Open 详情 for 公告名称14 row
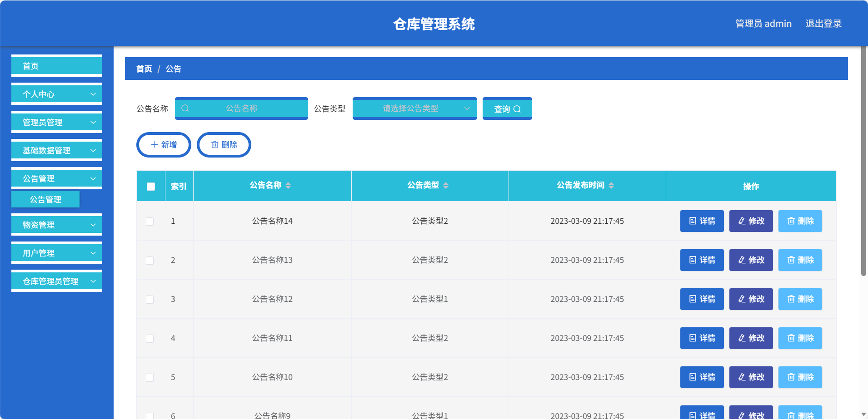 [x=702, y=221]
